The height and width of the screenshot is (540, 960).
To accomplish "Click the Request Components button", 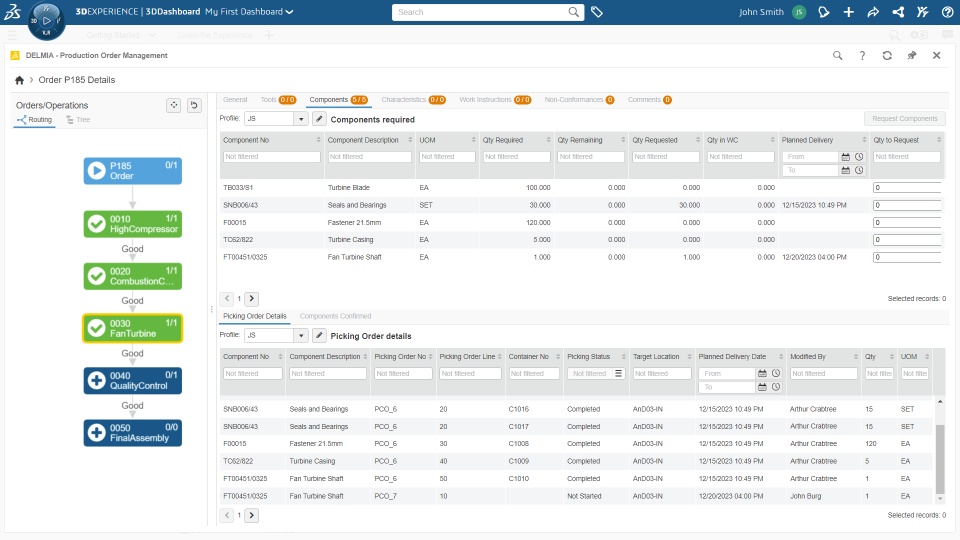I will click(x=904, y=119).
